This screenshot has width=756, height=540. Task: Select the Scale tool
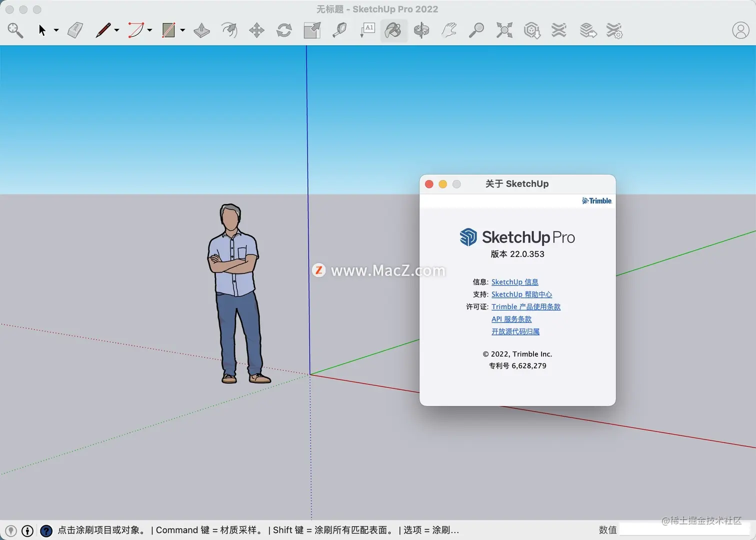pyautogui.click(x=312, y=30)
